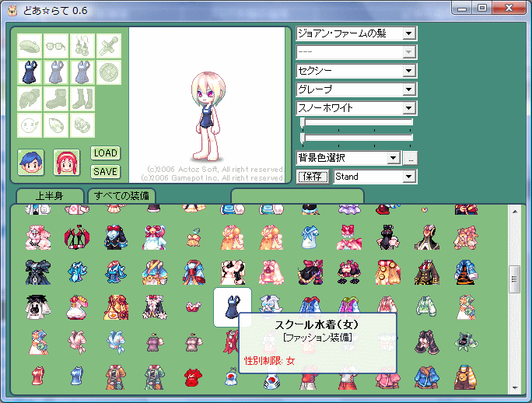Click the upper slider thumb

[x=303, y=122]
